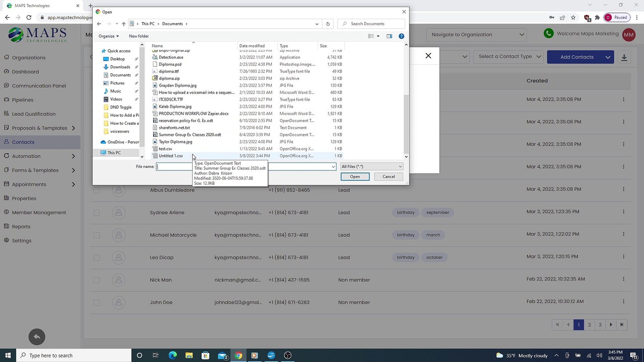This screenshot has width=644, height=362.
Task: Check the box next to John Doe
Action: click(97, 302)
